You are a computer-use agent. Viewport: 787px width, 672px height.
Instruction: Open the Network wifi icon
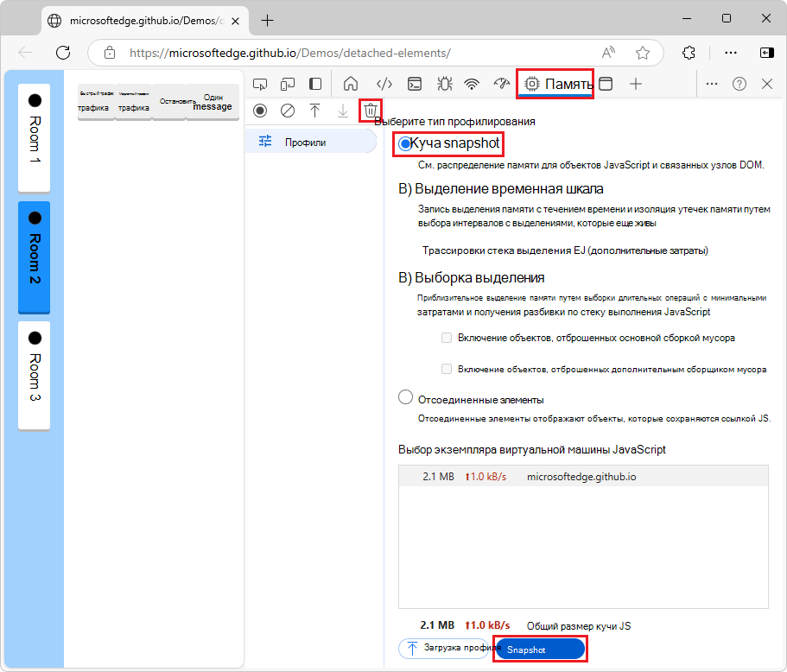click(472, 84)
